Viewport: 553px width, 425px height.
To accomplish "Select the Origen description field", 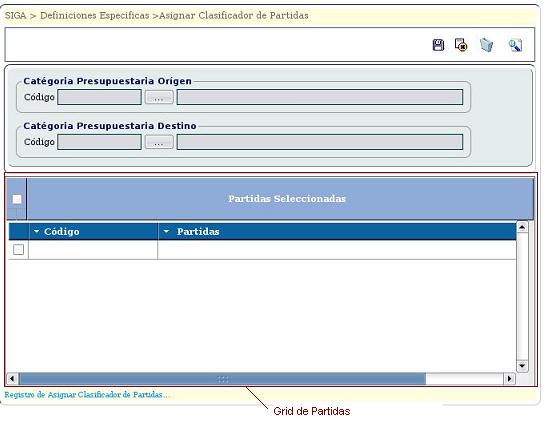I will click(320, 97).
